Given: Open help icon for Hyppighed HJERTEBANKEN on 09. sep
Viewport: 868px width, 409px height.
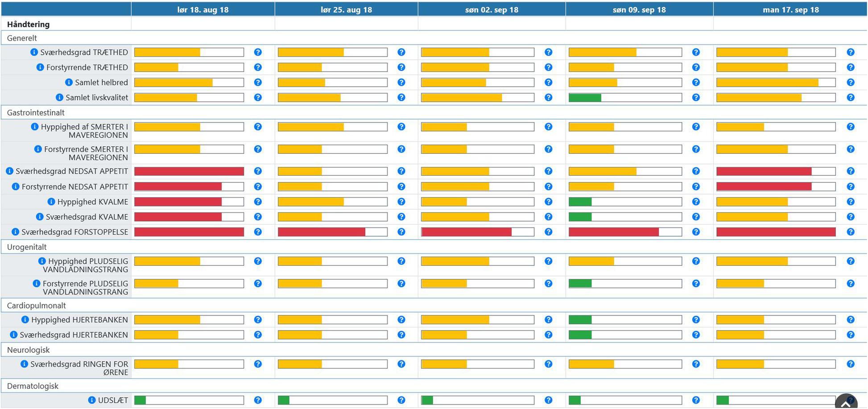Looking at the screenshot, I should [x=696, y=320].
